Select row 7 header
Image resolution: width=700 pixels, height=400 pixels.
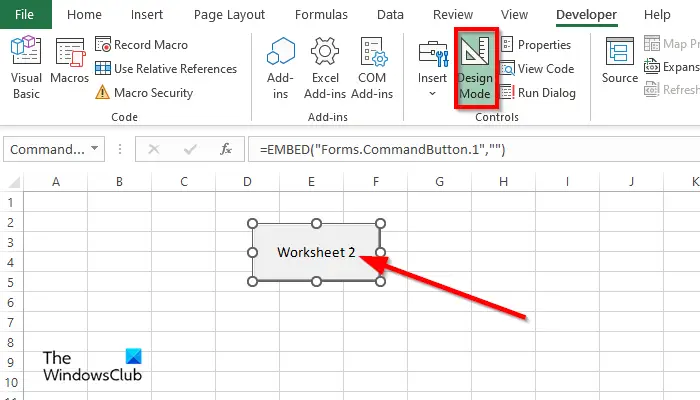coord(11,322)
